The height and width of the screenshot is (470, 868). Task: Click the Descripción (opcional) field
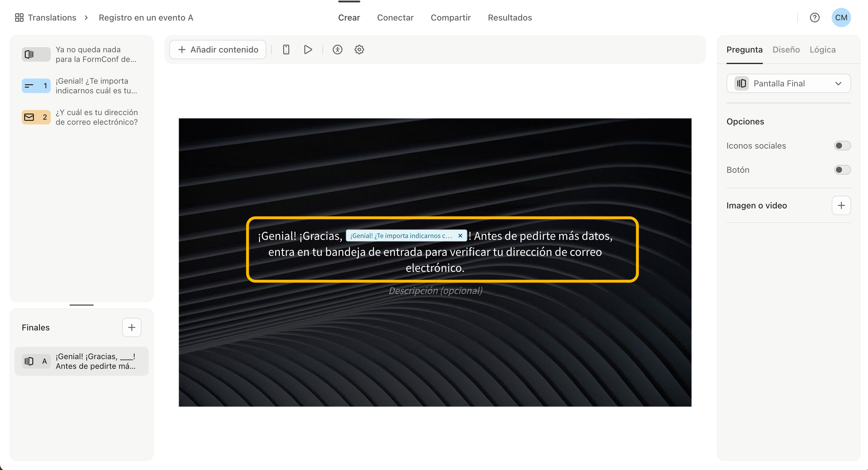point(435,291)
